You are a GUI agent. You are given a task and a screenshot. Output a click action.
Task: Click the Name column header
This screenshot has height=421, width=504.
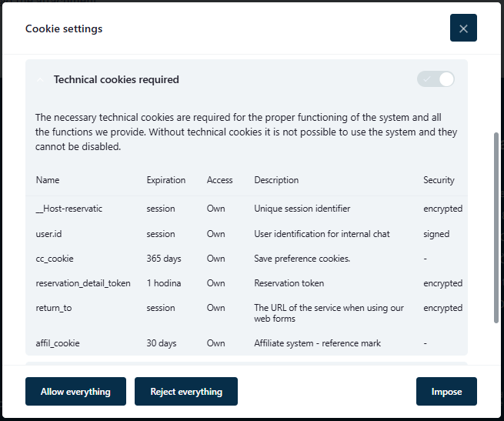(48, 180)
